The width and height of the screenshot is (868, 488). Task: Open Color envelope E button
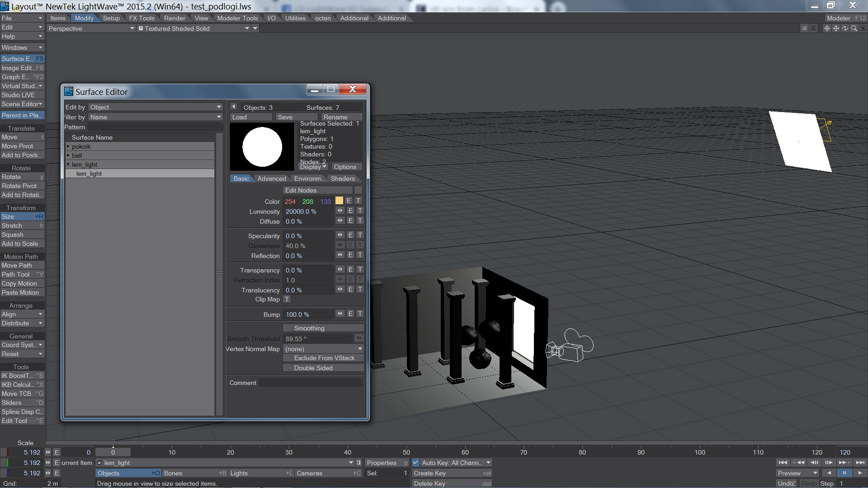(349, 201)
